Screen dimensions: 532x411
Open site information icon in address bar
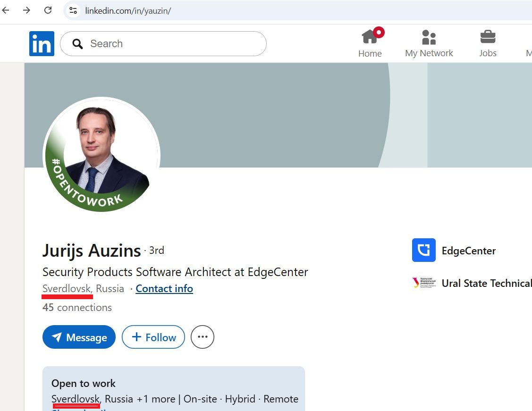coord(73,10)
